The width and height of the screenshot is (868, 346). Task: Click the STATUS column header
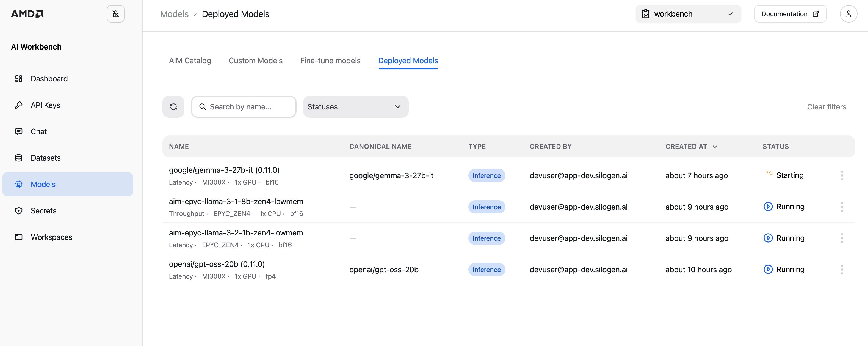coord(776,146)
